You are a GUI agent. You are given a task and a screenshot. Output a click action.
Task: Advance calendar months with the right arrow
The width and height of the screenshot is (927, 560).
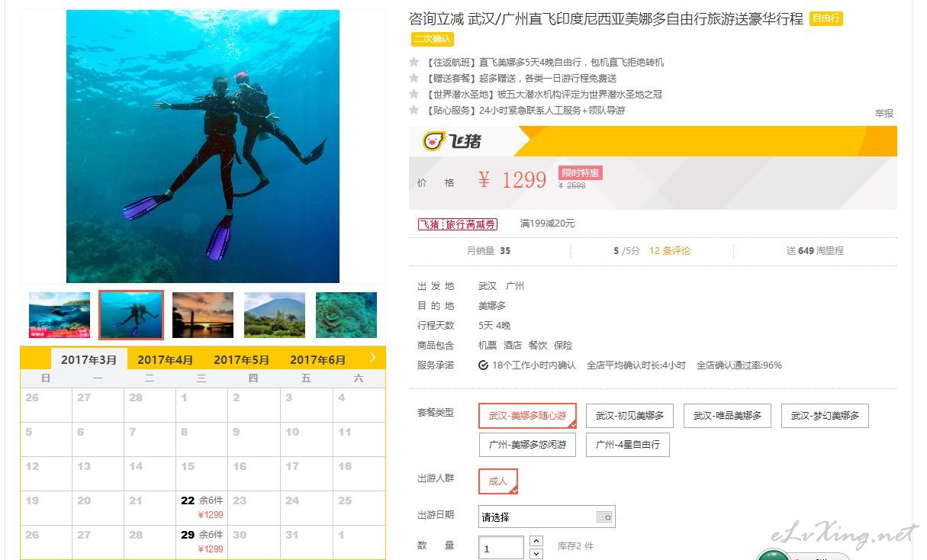pos(372,357)
